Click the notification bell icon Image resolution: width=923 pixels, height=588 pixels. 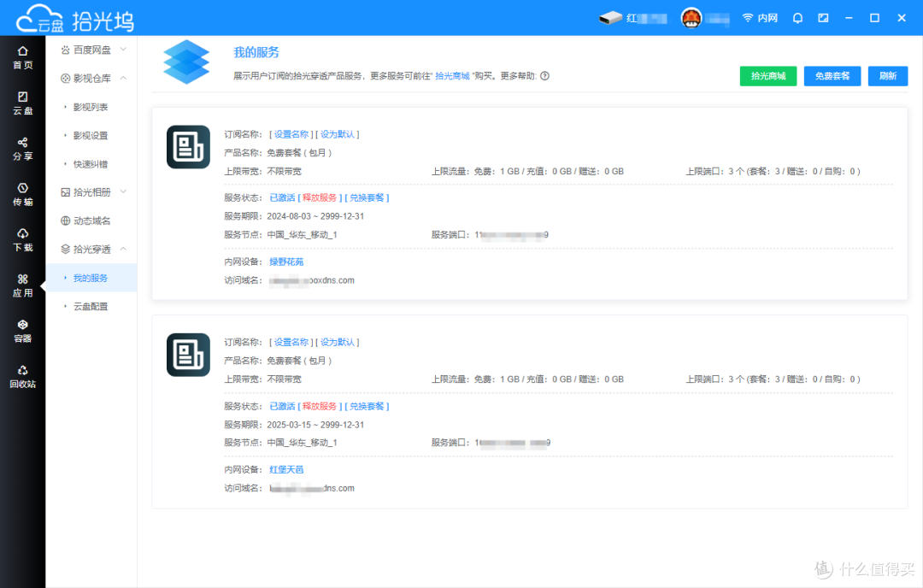coord(797,18)
